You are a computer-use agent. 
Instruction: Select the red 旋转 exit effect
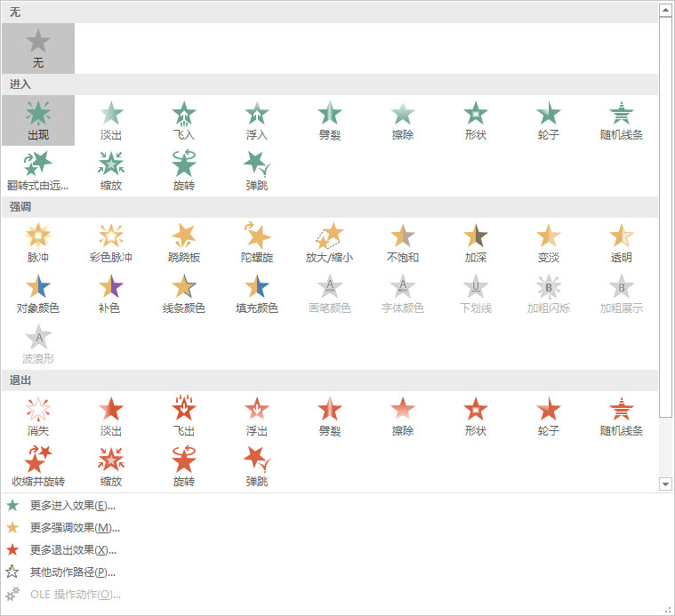pos(184,467)
